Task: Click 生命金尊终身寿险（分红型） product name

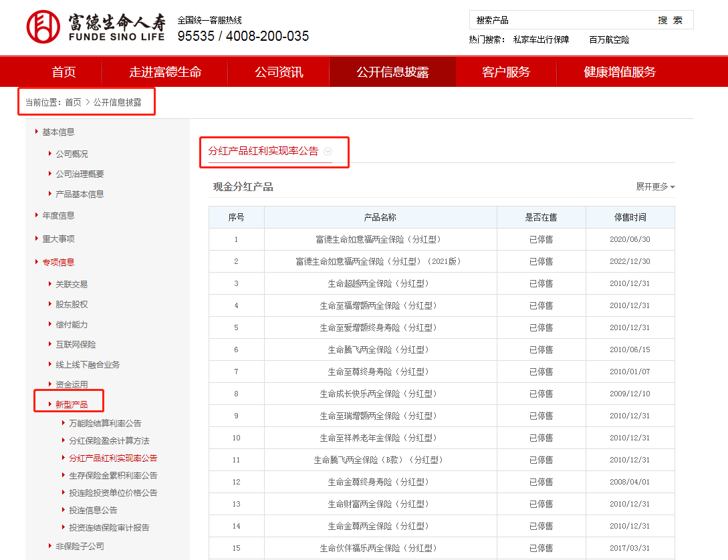Action: pos(378,482)
